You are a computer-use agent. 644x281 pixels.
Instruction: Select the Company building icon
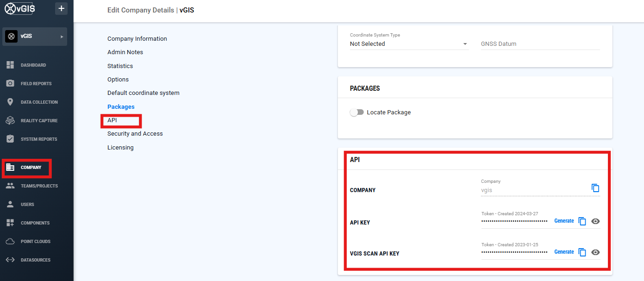[x=10, y=167]
